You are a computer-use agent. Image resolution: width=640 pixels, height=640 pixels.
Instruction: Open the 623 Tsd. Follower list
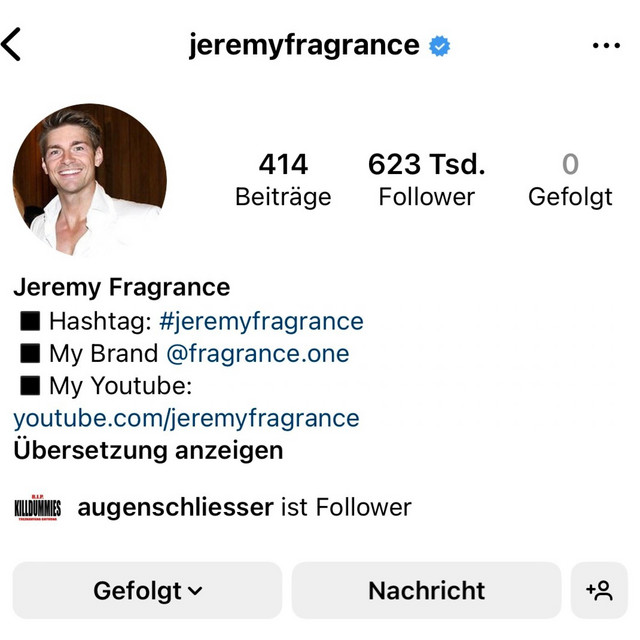tap(427, 180)
